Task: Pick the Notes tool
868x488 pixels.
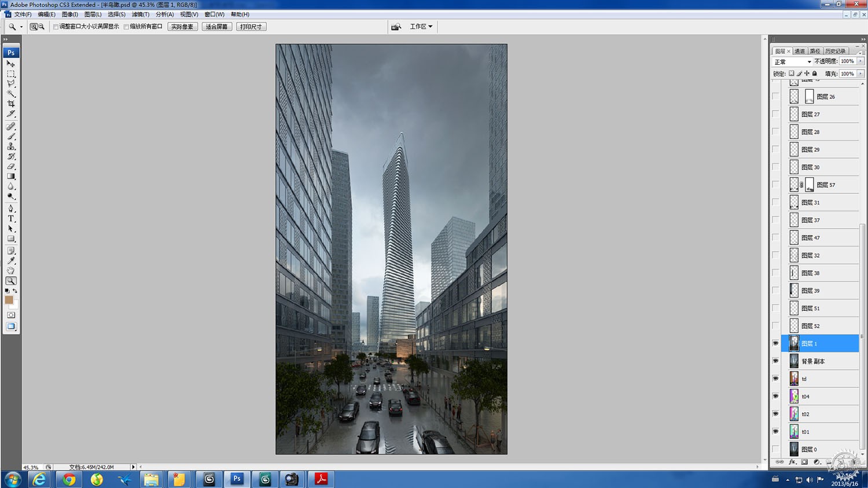Action: click(x=11, y=251)
